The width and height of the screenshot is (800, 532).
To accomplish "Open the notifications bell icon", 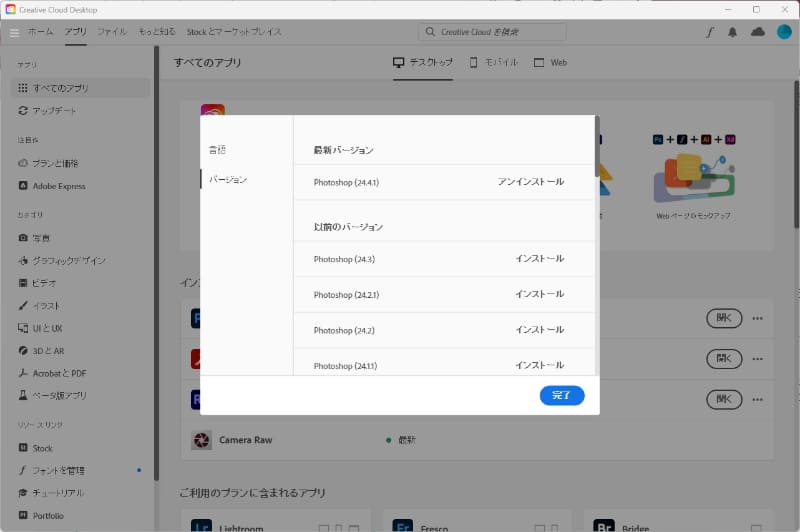I will (733, 32).
